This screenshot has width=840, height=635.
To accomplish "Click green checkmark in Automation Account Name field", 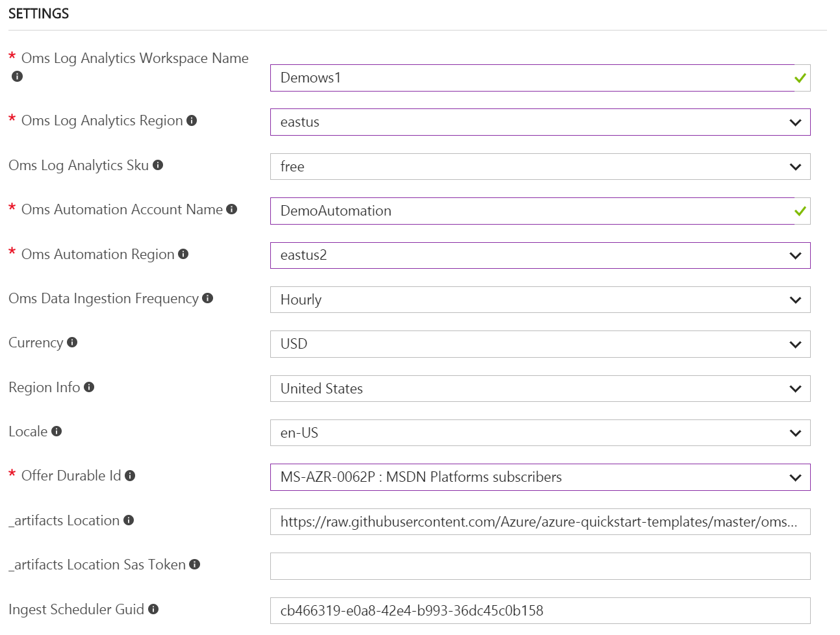I will 800,211.
